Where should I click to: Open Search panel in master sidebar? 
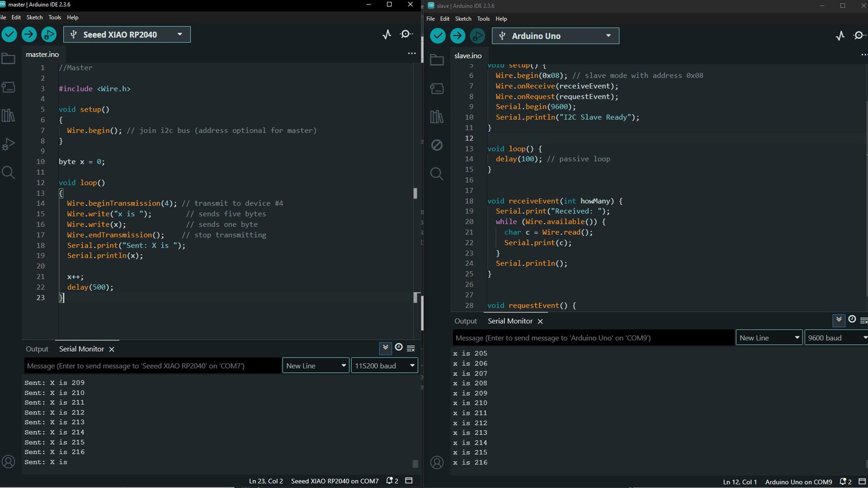pos(8,173)
